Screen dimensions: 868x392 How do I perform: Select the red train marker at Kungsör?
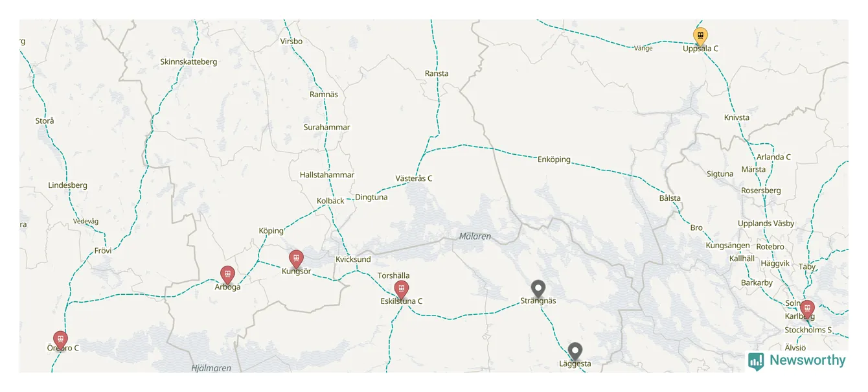[296, 259]
